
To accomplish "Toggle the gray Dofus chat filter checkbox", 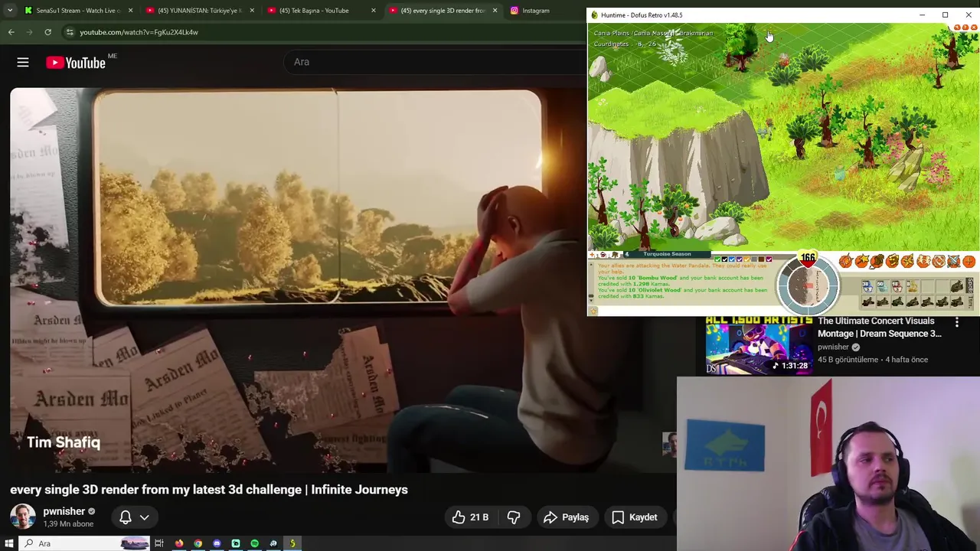I will [x=754, y=259].
